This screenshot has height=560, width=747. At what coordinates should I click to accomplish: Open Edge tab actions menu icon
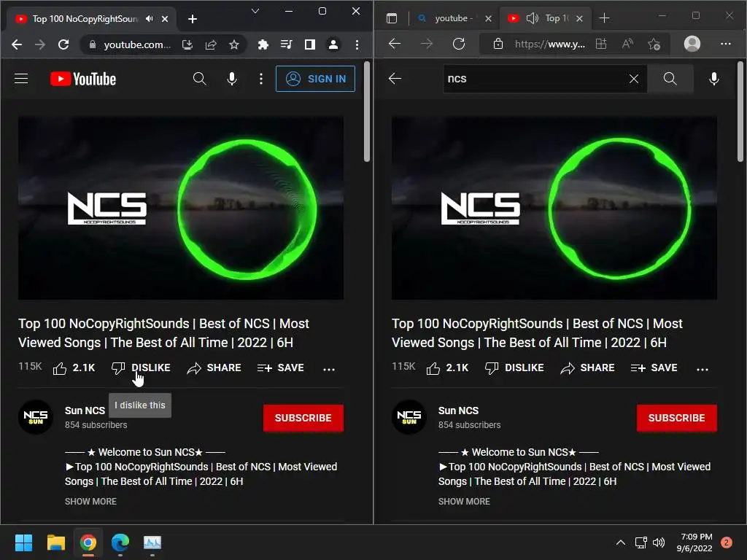pos(392,18)
